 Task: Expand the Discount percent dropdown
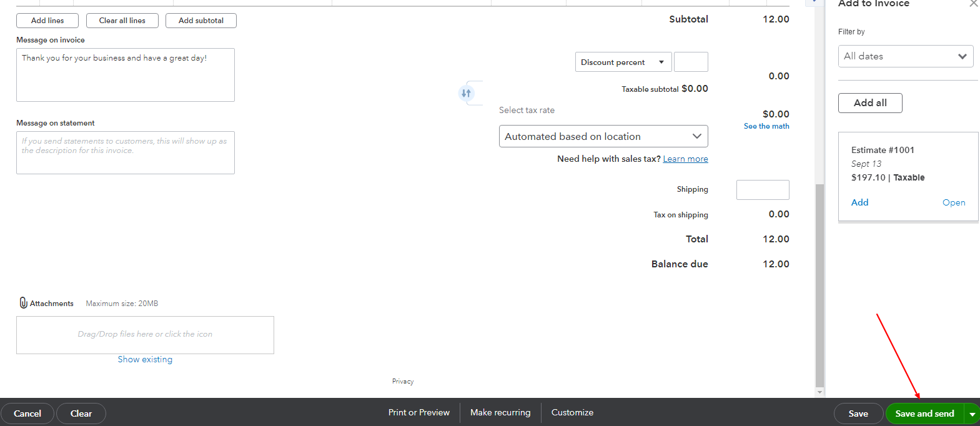(x=623, y=62)
